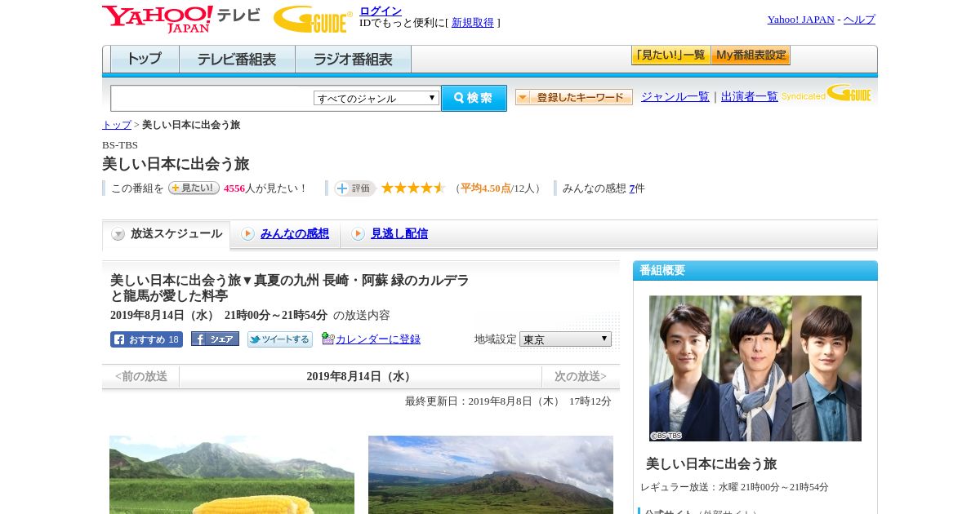Click the calendar register icon
This screenshot has width=980, height=514.
click(328, 339)
